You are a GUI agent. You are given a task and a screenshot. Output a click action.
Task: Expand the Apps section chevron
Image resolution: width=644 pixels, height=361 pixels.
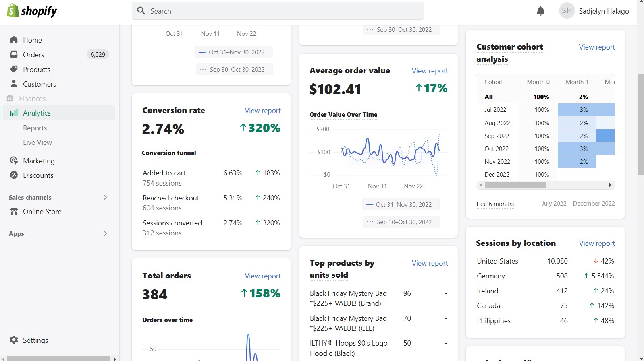105,233
